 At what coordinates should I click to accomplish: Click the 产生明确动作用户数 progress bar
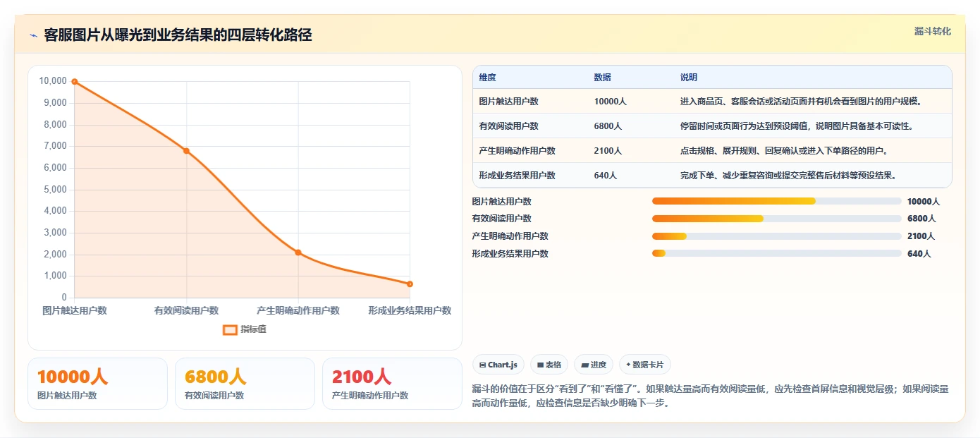[777, 236]
